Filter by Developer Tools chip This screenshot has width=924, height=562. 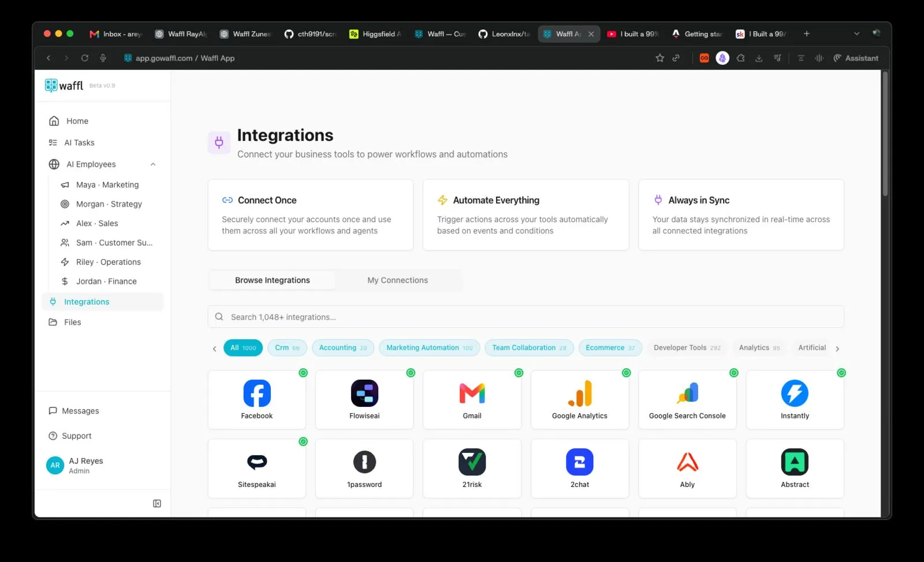pos(687,348)
